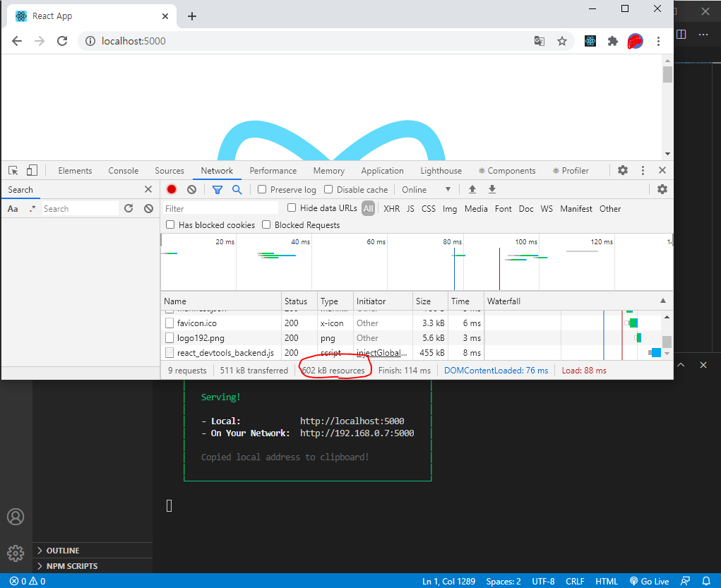The width and height of the screenshot is (721, 588).
Task: Open DevTools customize three-dot menu
Action: point(643,171)
